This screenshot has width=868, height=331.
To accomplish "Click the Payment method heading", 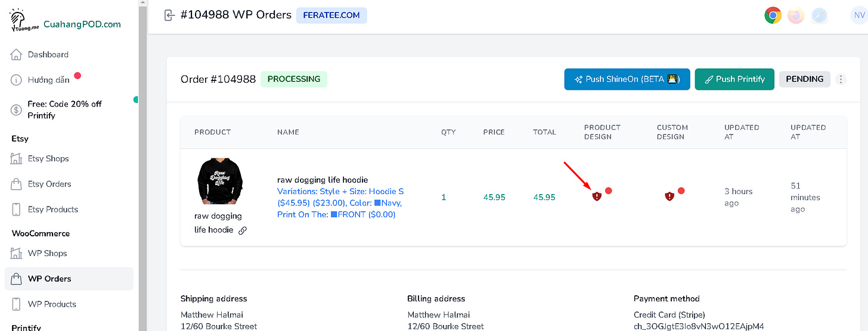I will [666, 299].
